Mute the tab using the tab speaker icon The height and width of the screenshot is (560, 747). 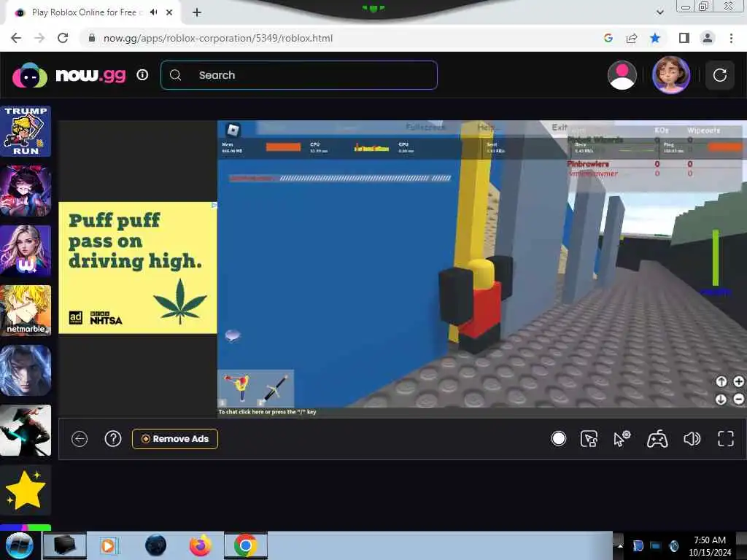(x=153, y=12)
